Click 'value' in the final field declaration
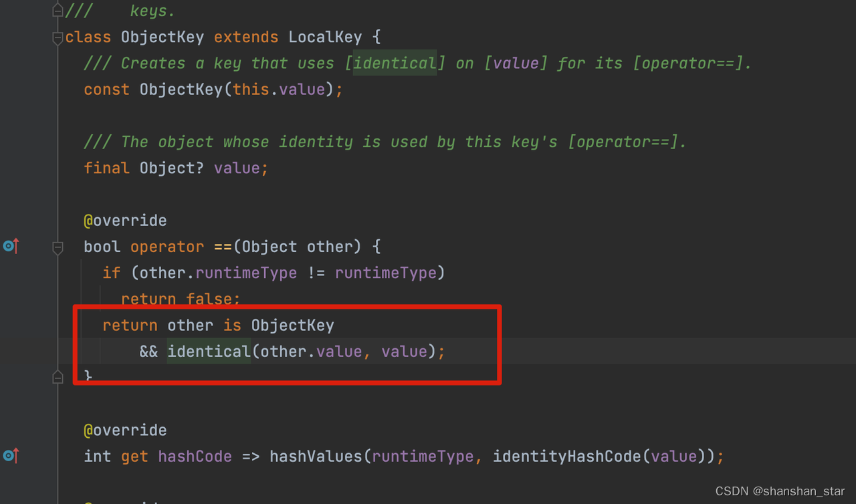Screen dimensions: 856x504 tap(237, 168)
